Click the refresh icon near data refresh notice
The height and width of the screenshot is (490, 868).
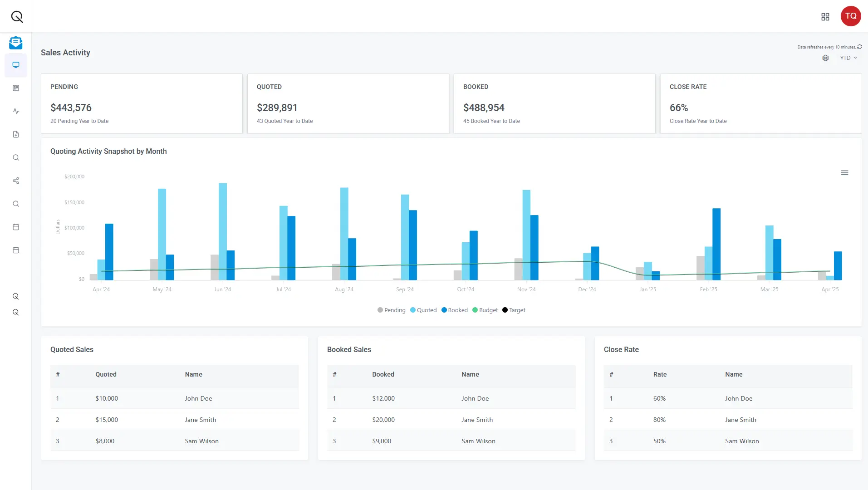click(x=860, y=47)
